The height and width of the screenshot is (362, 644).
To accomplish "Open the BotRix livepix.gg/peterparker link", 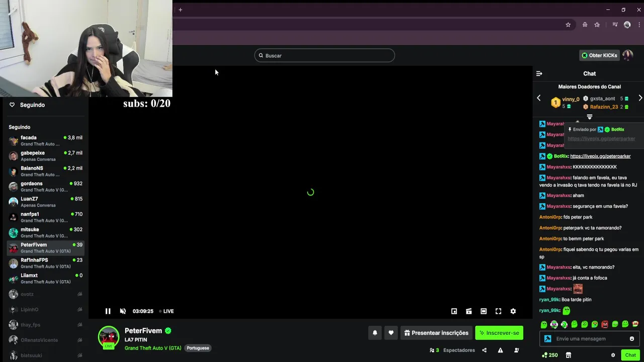I will pyautogui.click(x=600, y=156).
